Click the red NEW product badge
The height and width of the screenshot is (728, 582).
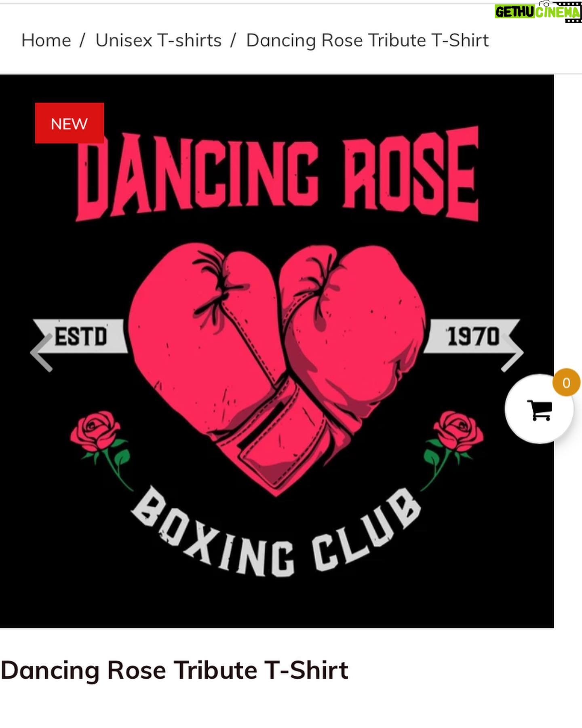click(70, 123)
